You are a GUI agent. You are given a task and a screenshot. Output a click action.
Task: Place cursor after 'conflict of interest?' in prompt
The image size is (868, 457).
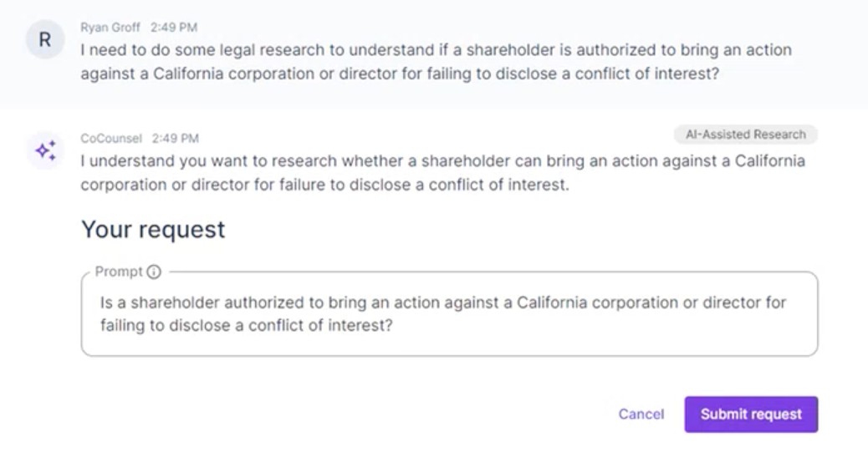[x=394, y=325]
